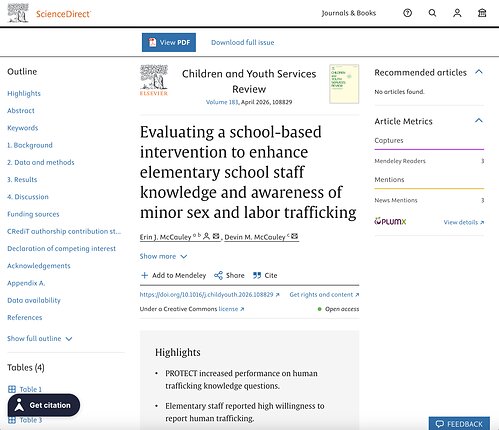
Task: Click the envelope icon next to Erin J. McCauley
Action: click(x=216, y=236)
